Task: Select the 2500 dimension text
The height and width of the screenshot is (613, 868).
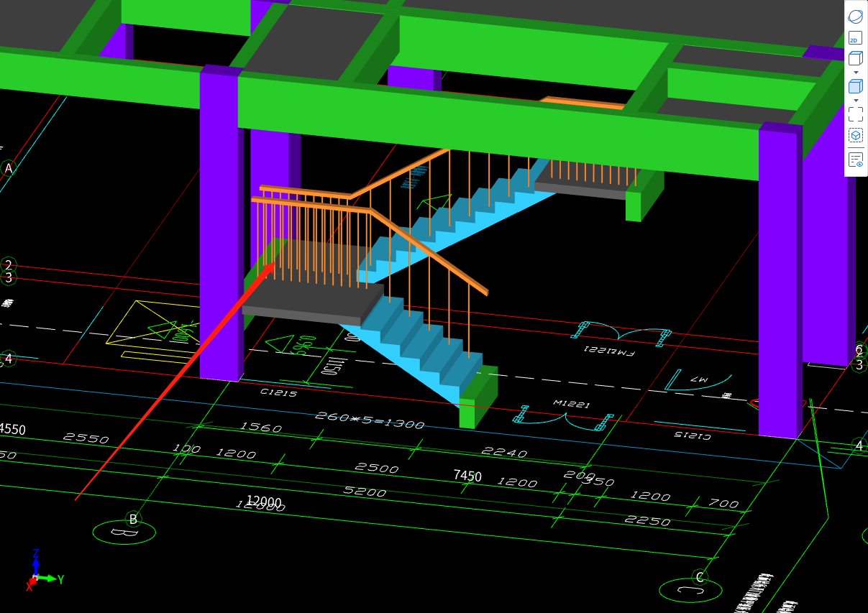Action: [x=377, y=467]
